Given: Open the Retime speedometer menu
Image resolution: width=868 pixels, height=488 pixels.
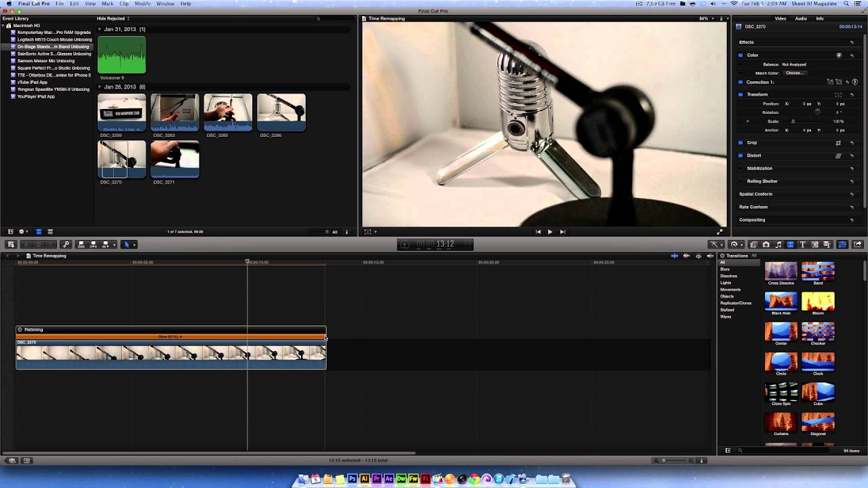Looking at the screenshot, I should coord(736,245).
